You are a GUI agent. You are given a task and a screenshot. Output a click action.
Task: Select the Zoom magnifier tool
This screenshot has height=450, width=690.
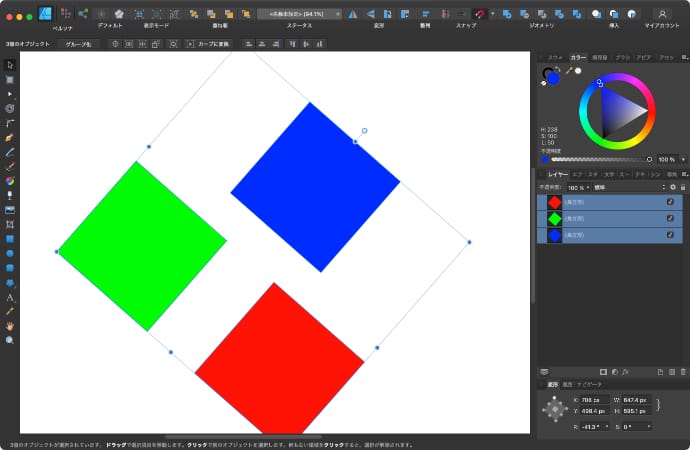[x=10, y=340]
